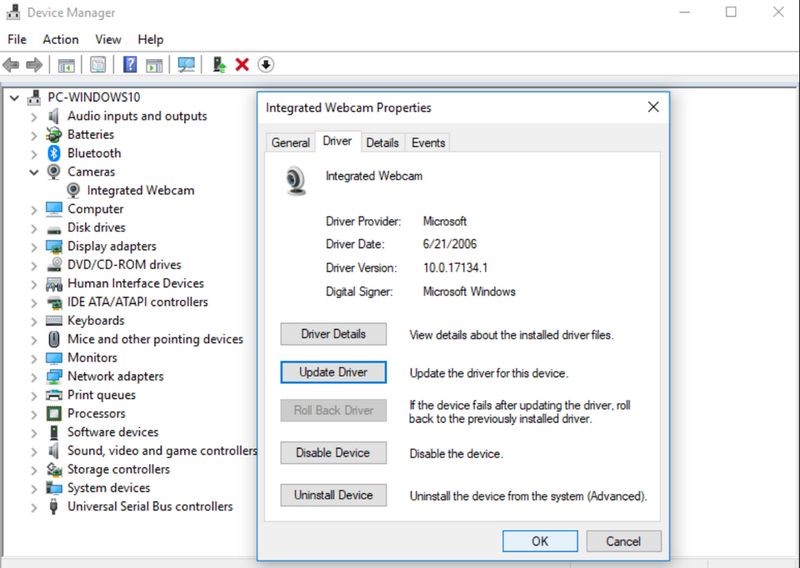
Task: Collapse the Cameras category
Action: tap(34, 172)
